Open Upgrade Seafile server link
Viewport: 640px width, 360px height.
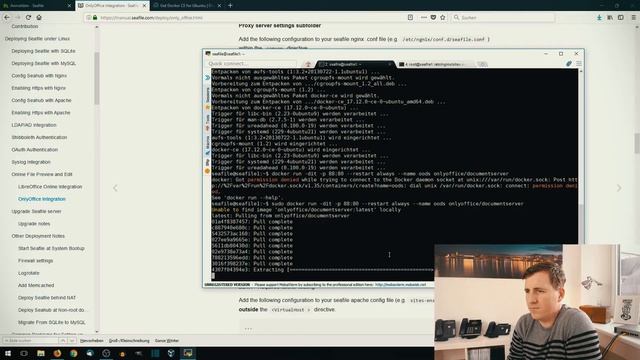pos(36,211)
